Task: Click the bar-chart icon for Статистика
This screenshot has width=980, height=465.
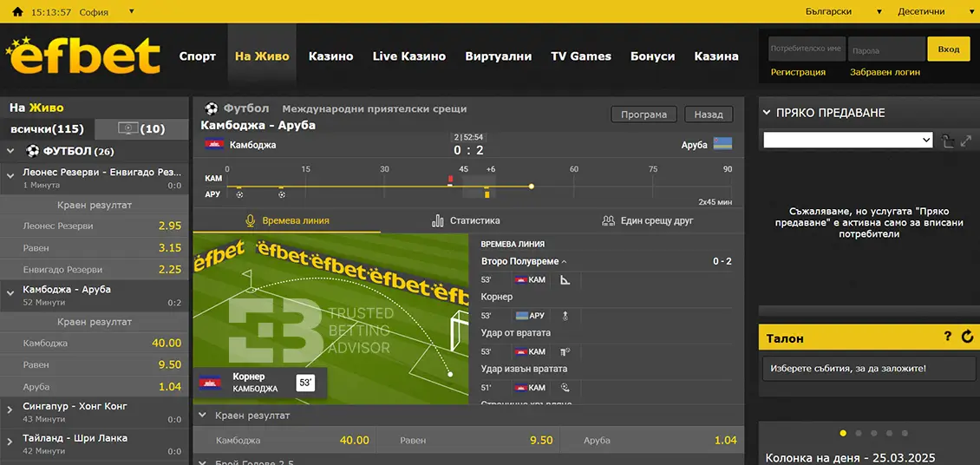Action: (437, 220)
